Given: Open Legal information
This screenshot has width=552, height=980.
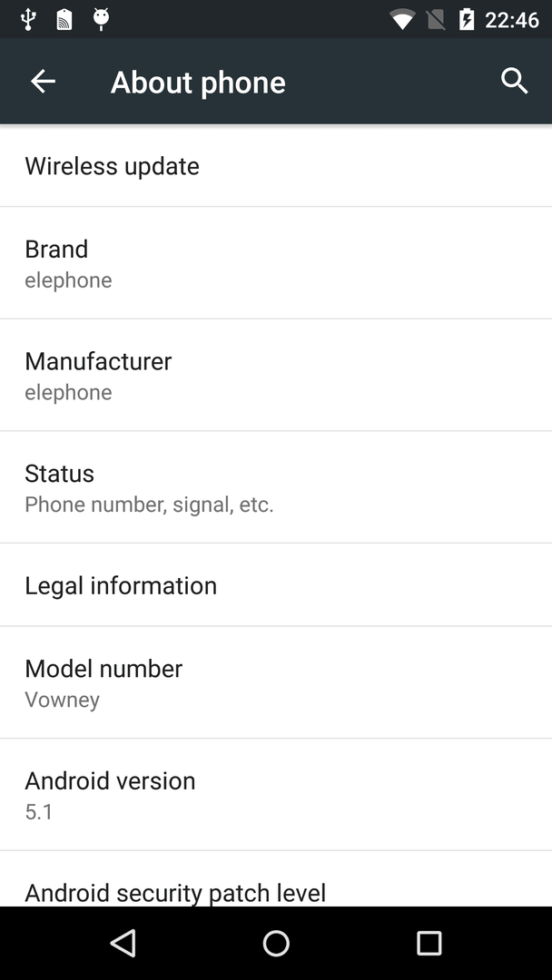Looking at the screenshot, I should (276, 585).
